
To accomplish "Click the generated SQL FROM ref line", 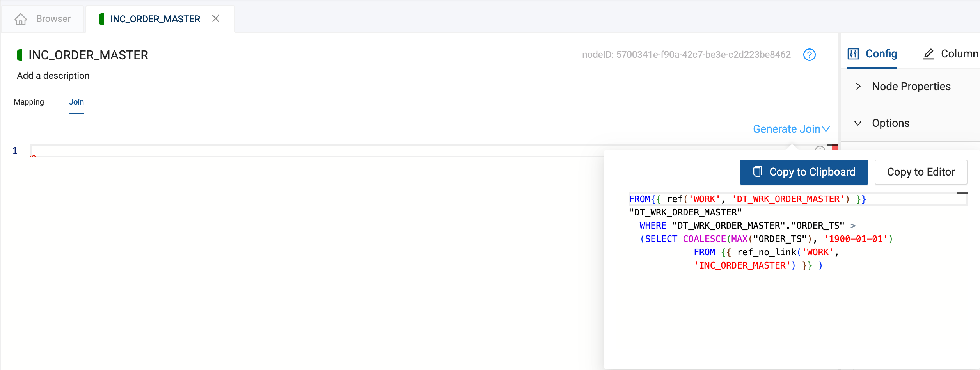I will pos(747,199).
